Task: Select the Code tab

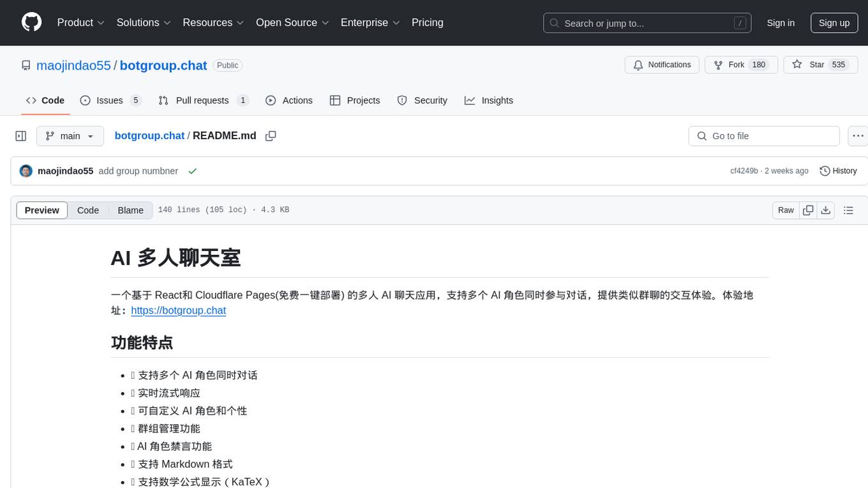Action: [x=45, y=100]
